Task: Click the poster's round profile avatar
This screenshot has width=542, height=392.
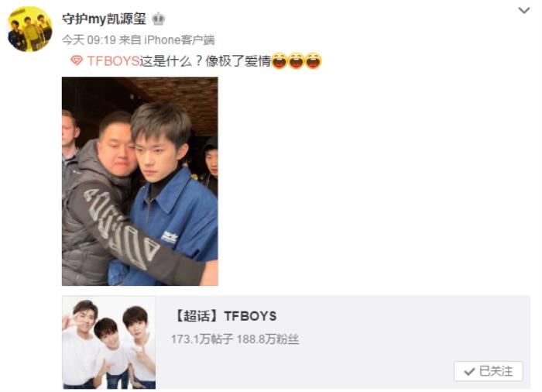Action: [x=29, y=29]
